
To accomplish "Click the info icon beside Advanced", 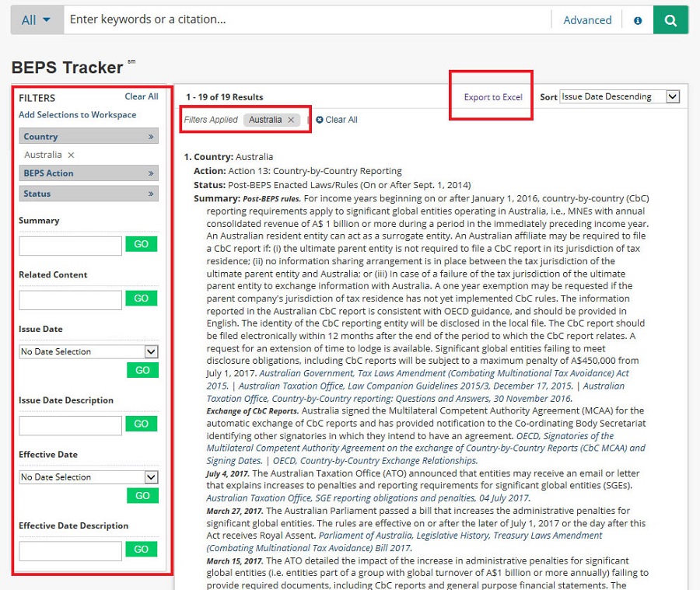I will coord(638,21).
